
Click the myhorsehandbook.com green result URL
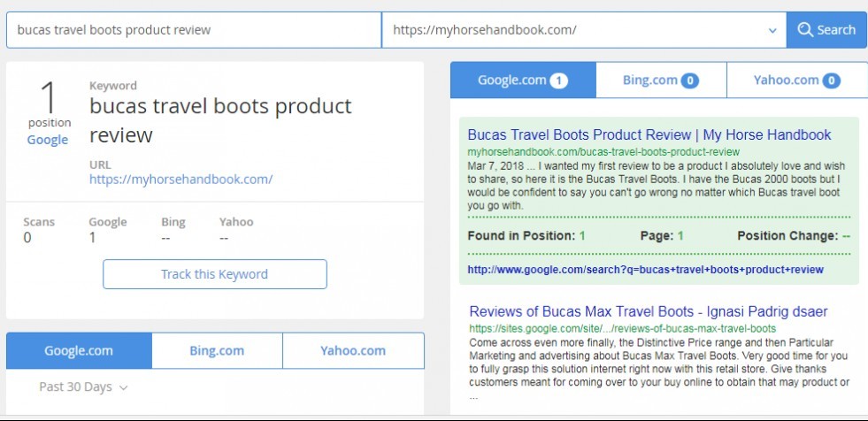(603, 152)
